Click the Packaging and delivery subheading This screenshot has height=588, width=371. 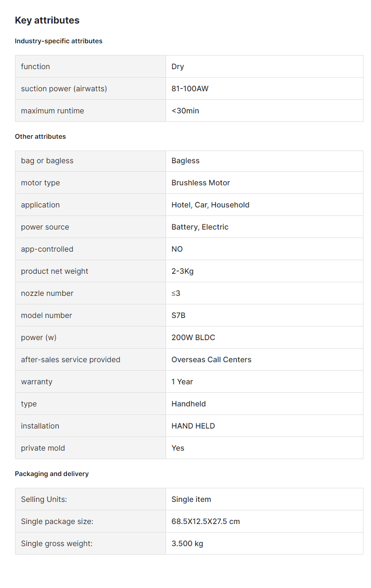point(52,474)
